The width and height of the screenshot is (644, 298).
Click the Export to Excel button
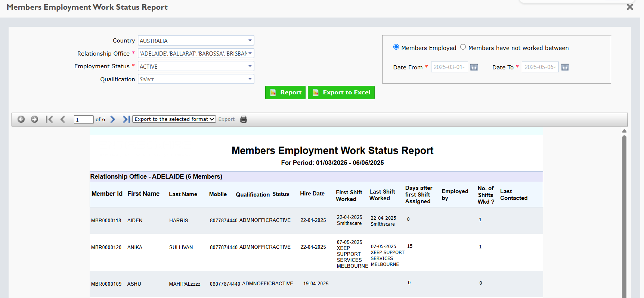click(341, 92)
